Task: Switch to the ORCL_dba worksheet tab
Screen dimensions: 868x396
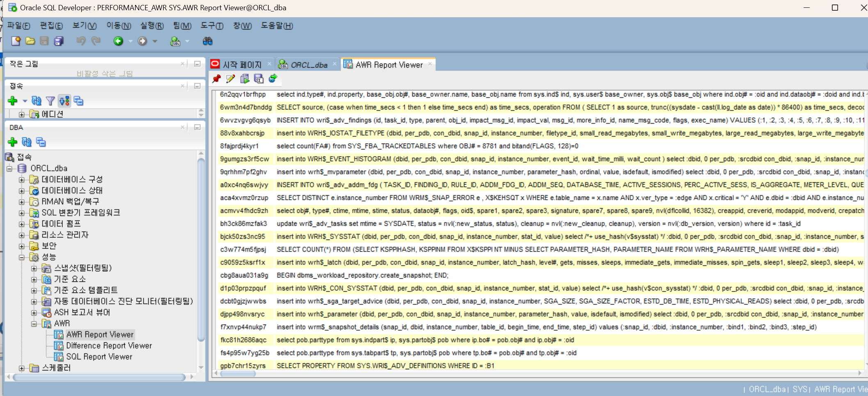Action: click(309, 65)
